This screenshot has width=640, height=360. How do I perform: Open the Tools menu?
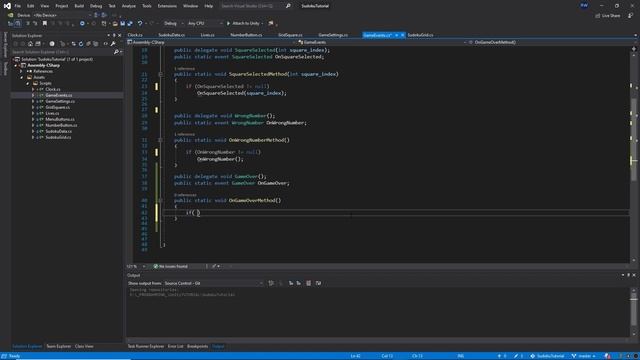[147, 6]
